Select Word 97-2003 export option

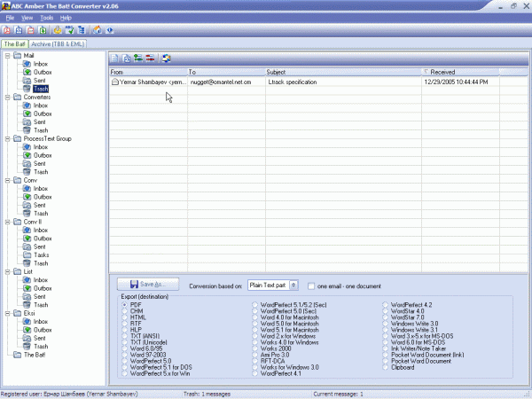[x=124, y=355]
